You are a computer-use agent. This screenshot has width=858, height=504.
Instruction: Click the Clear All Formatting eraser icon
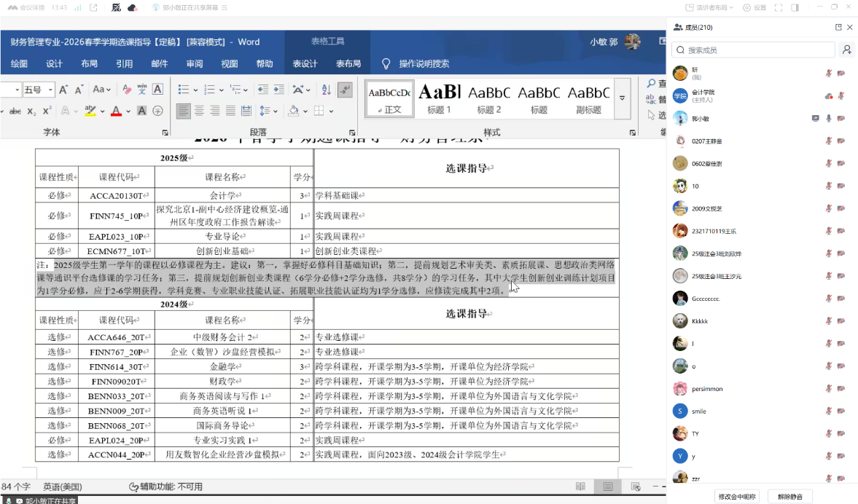(127, 90)
